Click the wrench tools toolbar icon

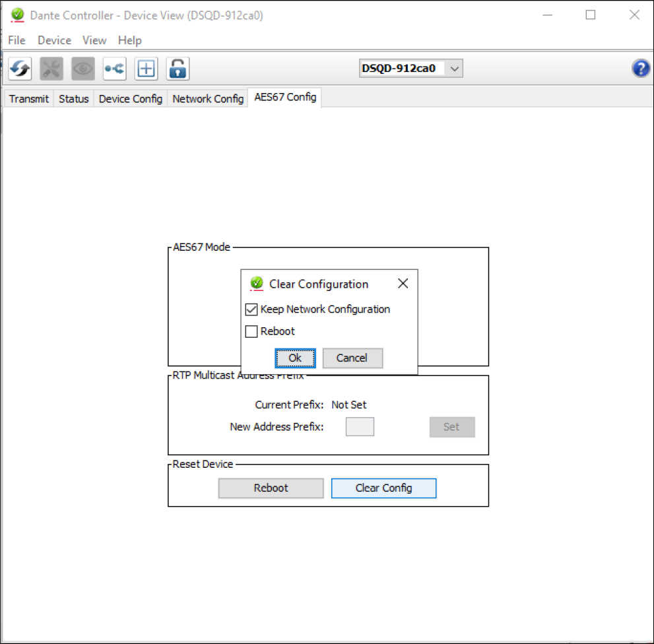tap(51, 69)
